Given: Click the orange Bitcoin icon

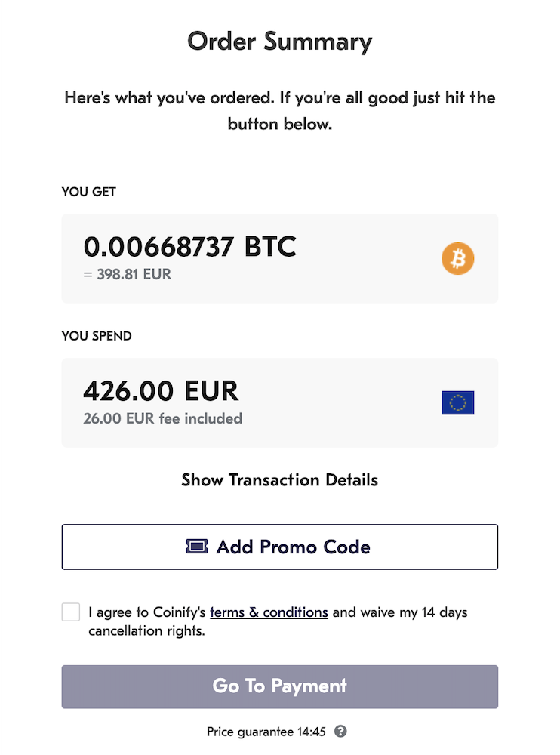Looking at the screenshot, I should click(458, 259).
